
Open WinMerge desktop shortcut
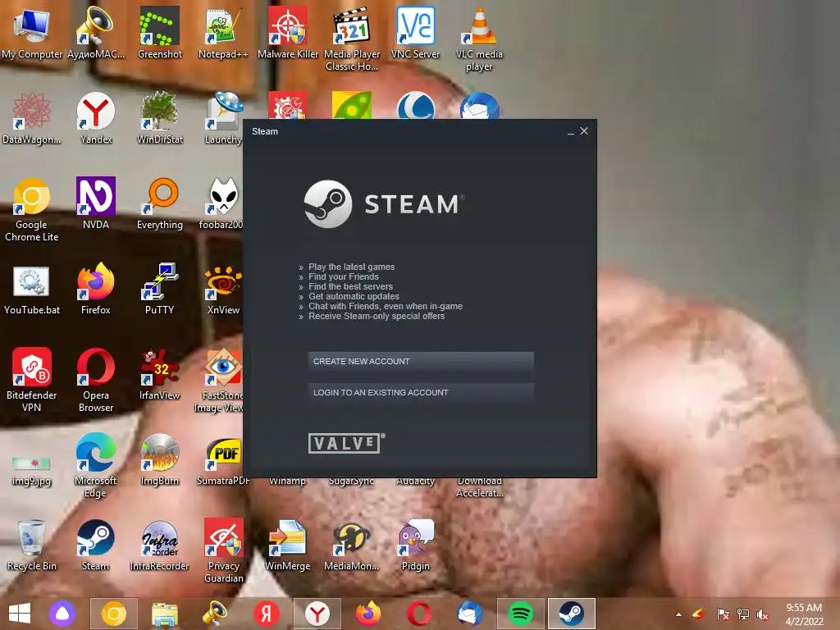pos(288,545)
